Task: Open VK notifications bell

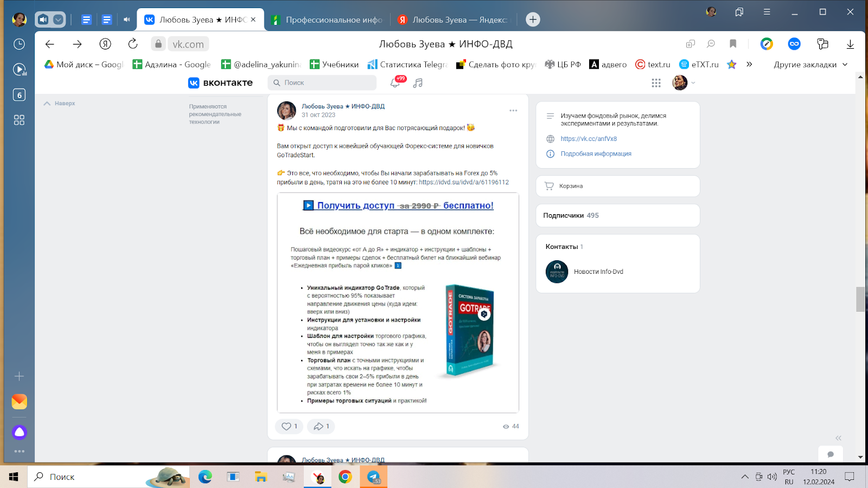Action: 395,82
